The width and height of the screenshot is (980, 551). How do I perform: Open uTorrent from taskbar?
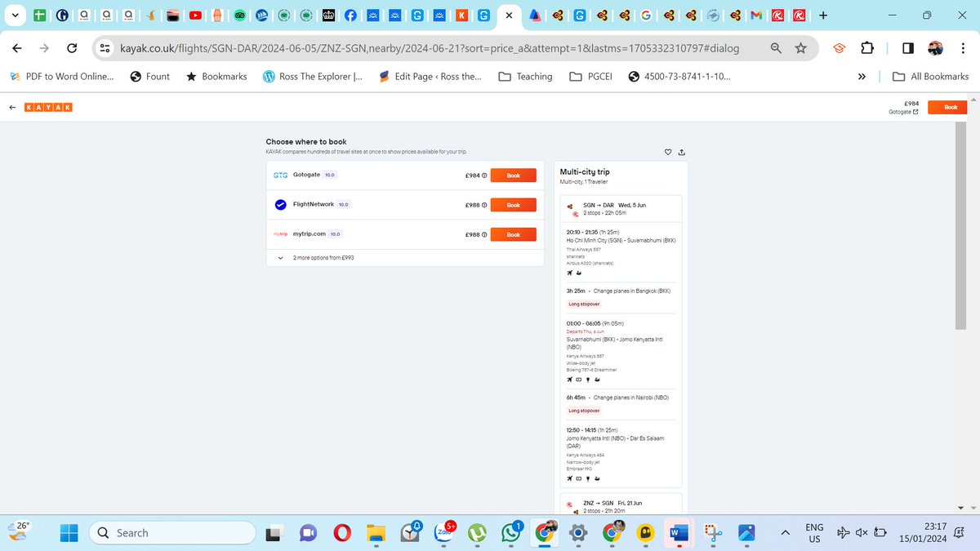477,533
